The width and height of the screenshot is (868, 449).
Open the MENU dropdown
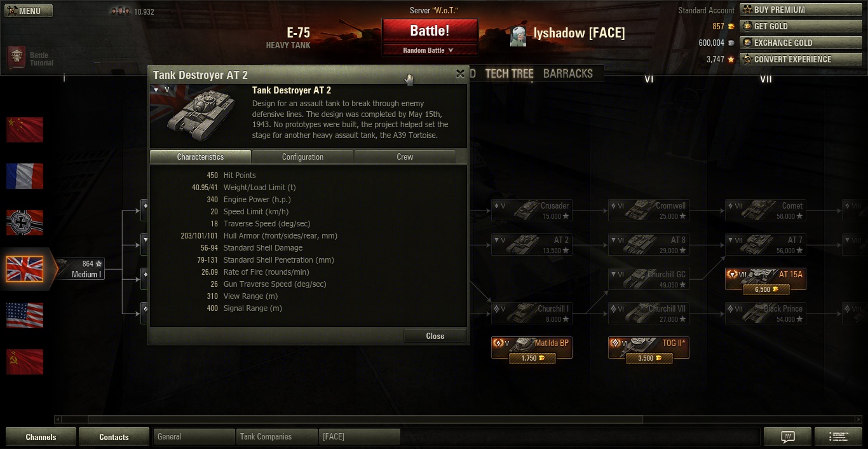pyautogui.click(x=29, y=11)
